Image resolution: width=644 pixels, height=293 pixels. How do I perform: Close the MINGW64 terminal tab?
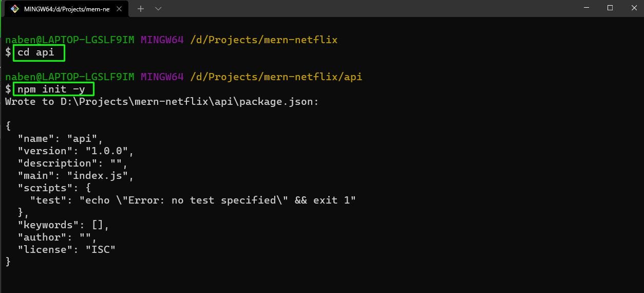tap(119, 9)
